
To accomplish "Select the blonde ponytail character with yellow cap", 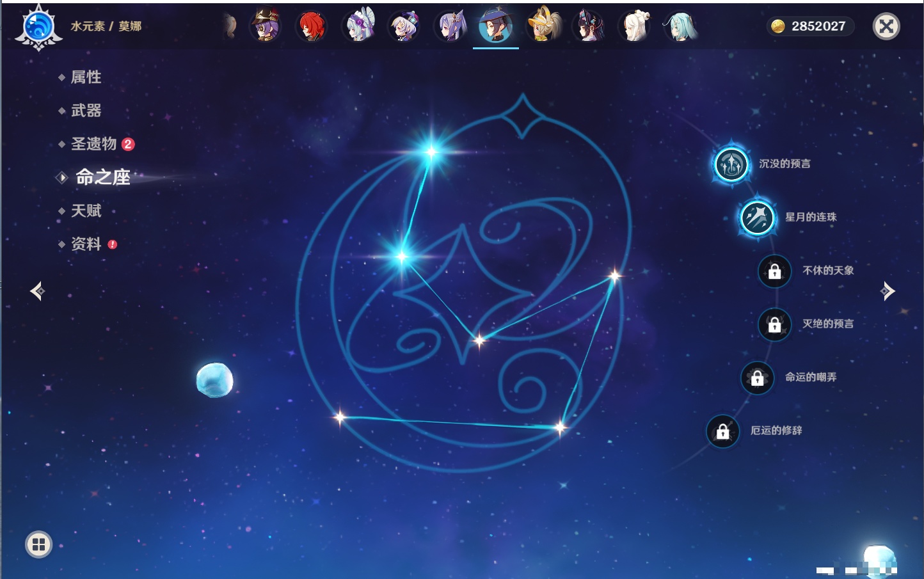I will (543, 26).
